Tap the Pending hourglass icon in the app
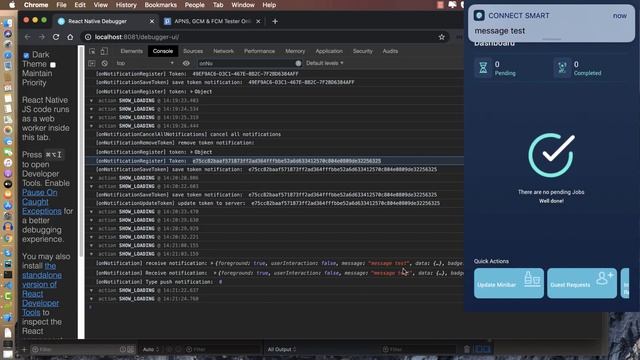The width and height of the screenshot is (640, 360). click(483, 68)
